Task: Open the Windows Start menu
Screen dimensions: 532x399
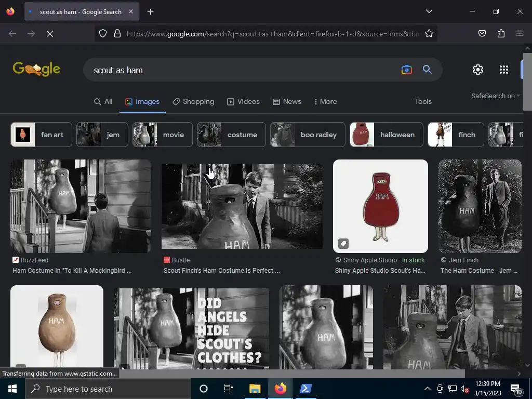Action: point(12,389)
